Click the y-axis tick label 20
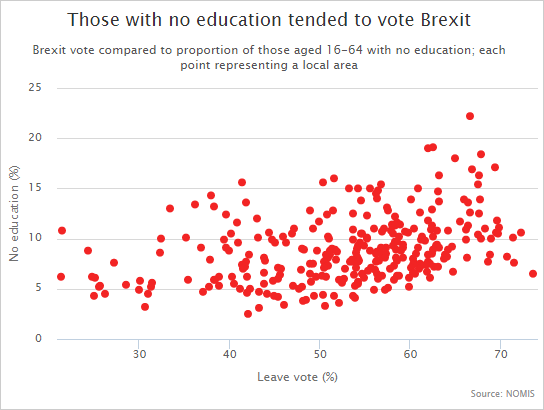 pyautogui.click(x=35, y=137)
